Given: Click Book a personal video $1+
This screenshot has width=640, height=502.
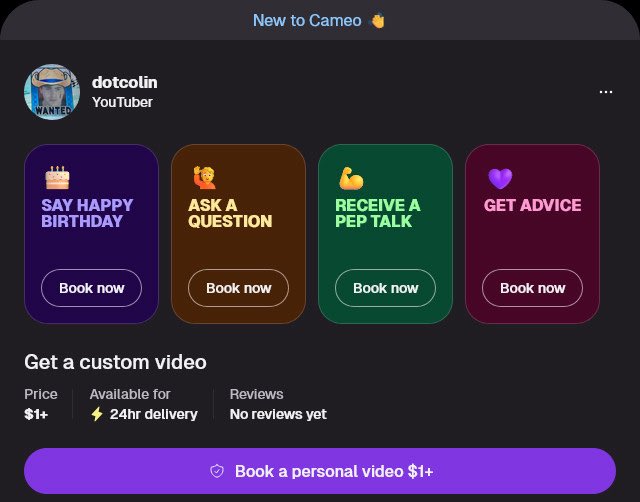Looking at the screenshot, I should pos(320,471).
